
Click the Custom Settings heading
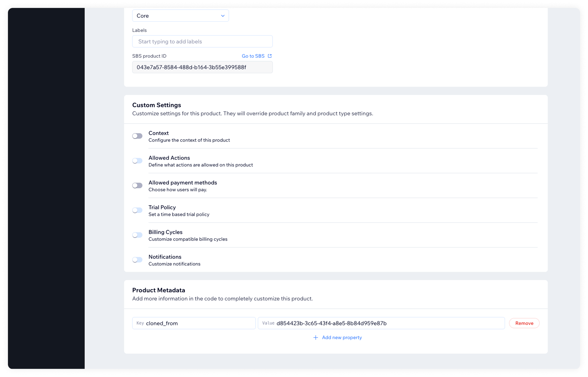pos(157,105)
